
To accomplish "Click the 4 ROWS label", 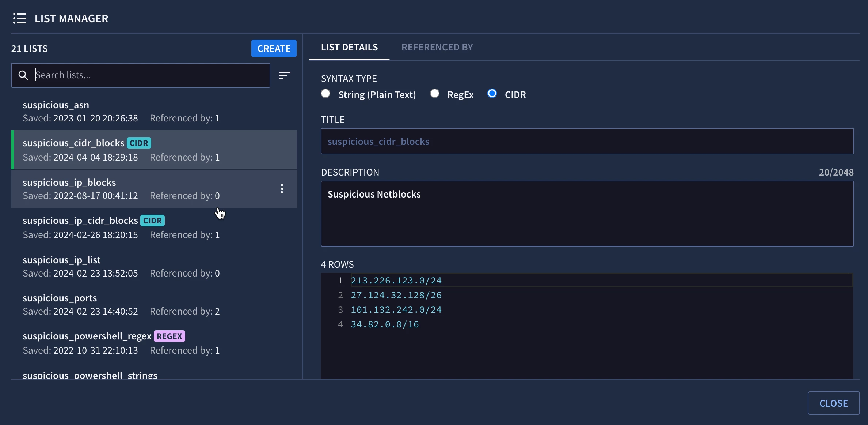I will (337, 264).
